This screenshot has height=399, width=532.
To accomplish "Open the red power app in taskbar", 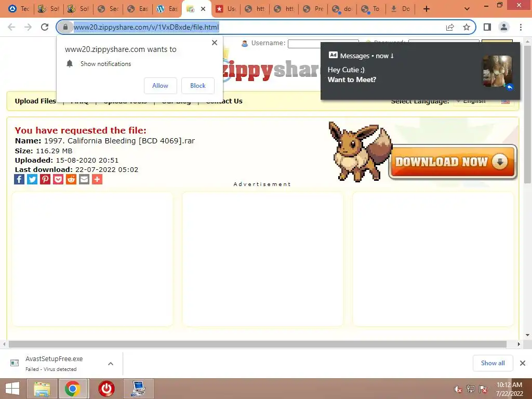I will tap(107, 389).
